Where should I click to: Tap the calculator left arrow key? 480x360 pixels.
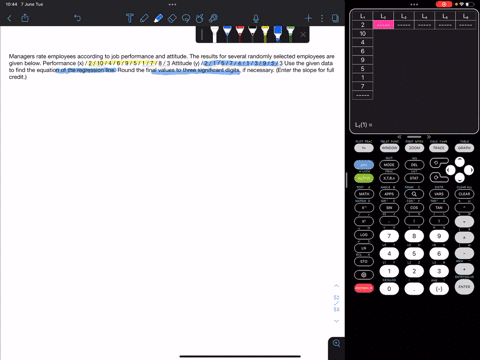(x=450, y=170)
